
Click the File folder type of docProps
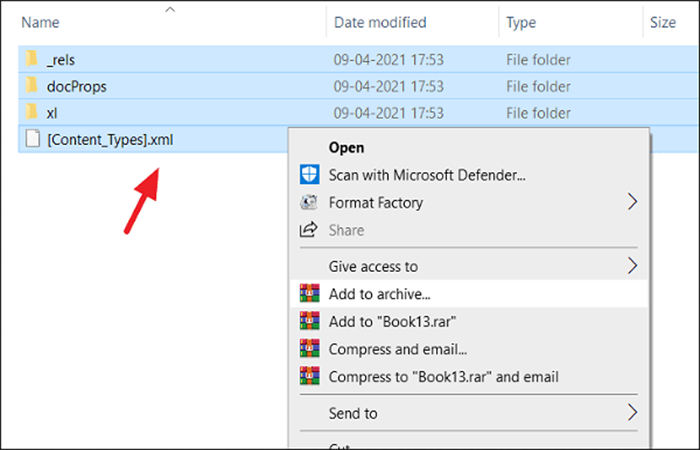pyautogui.click(x=538, y=86)
